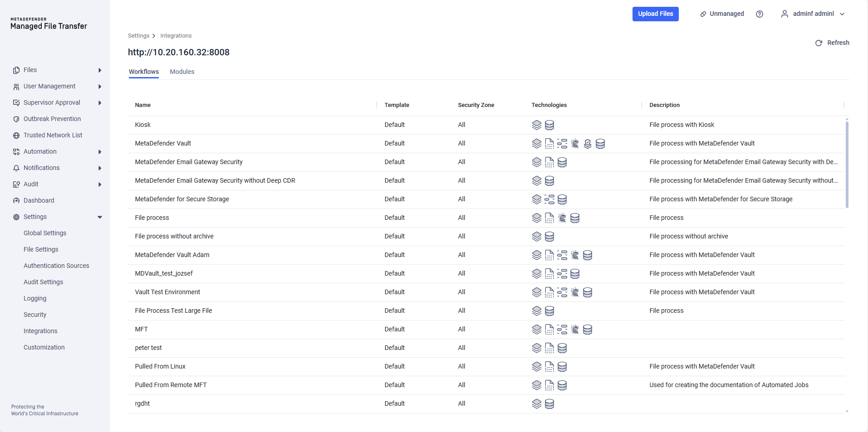Click the Settings breadcrumb link
The height and width of the screenshot is (432, 868).
coord(137,35)
